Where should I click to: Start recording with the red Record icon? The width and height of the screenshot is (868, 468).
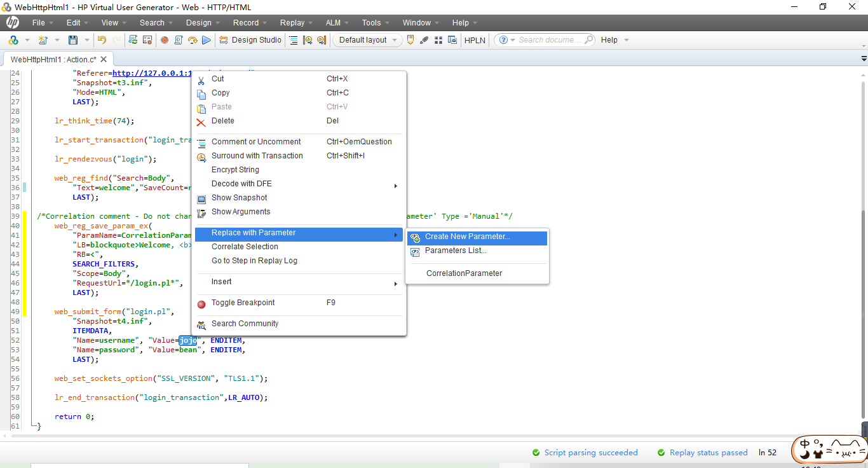[165, 40]
